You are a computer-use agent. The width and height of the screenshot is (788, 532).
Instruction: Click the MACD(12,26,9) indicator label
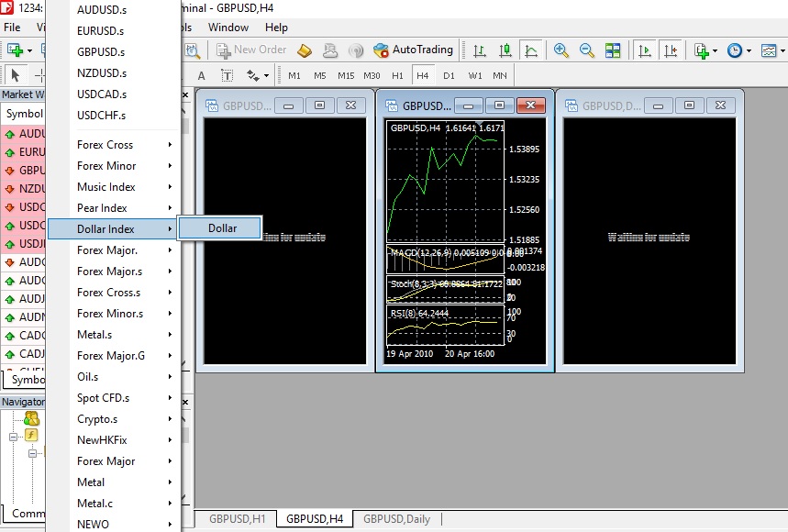point(421,252)
